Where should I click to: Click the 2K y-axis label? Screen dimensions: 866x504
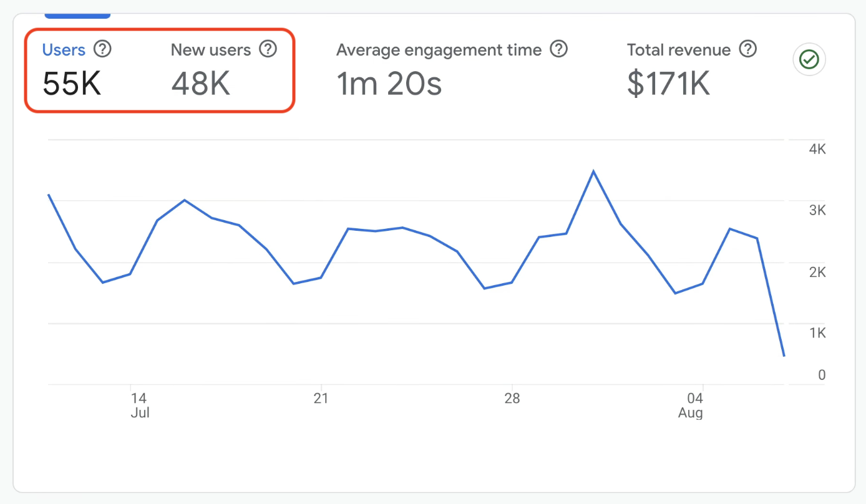point(817,272)
